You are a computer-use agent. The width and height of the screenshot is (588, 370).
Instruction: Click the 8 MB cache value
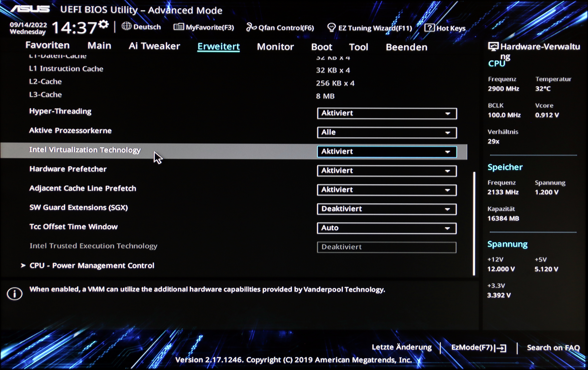coord(325,96)
